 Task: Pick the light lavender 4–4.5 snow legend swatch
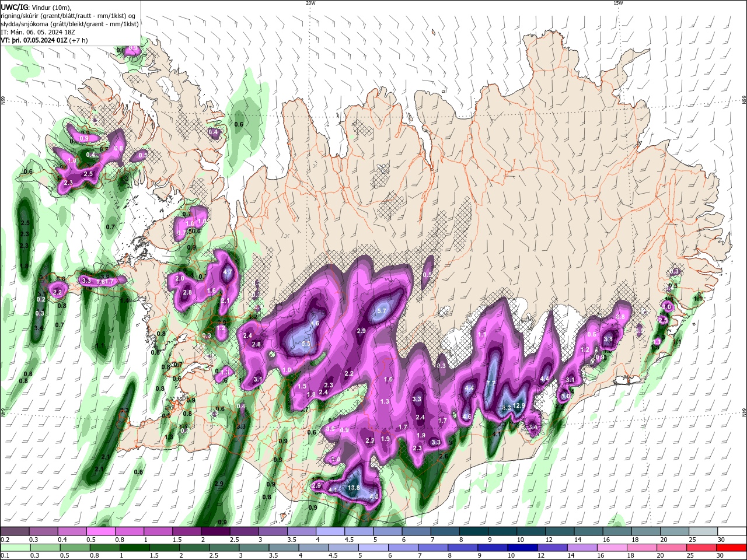pos(330,531)
